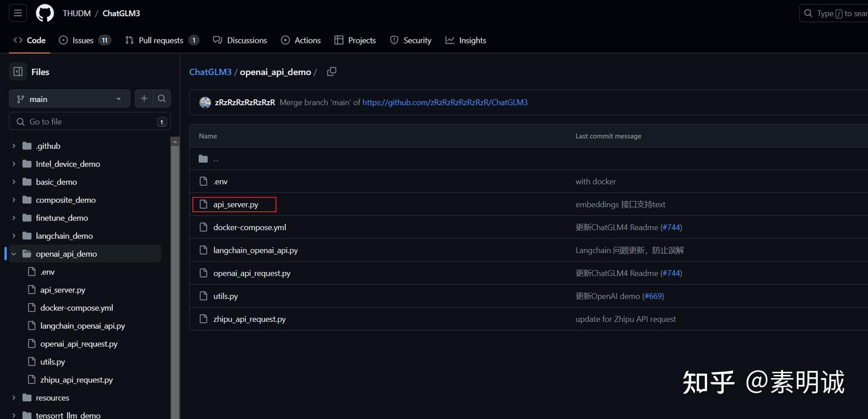Collapse the Files side panel icon
Viewport: 868px width, 419px height.
click(x=18, y=72)
